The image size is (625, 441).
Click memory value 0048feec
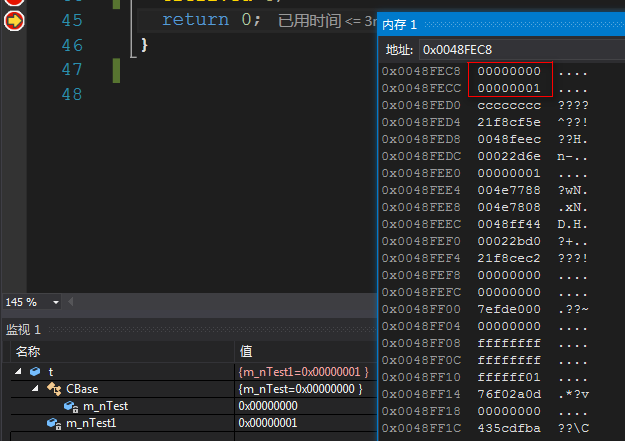click(x=509, y=139)
